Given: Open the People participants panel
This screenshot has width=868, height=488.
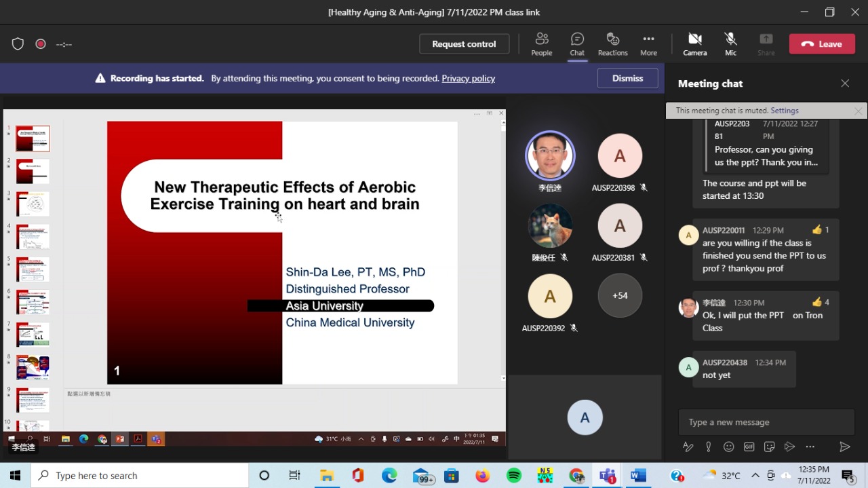Looking at the screenshot, I should click(x=541, y=44).
